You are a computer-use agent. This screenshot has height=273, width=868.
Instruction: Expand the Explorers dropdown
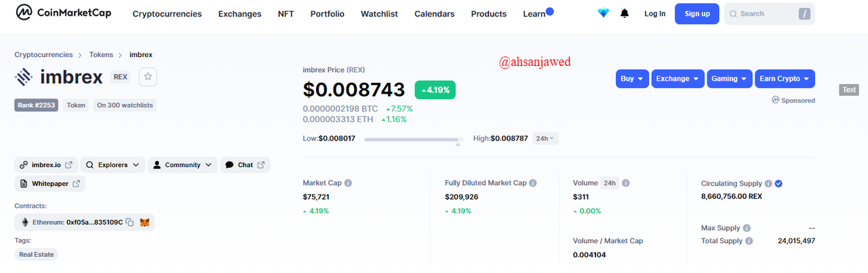tap(113, 165)
